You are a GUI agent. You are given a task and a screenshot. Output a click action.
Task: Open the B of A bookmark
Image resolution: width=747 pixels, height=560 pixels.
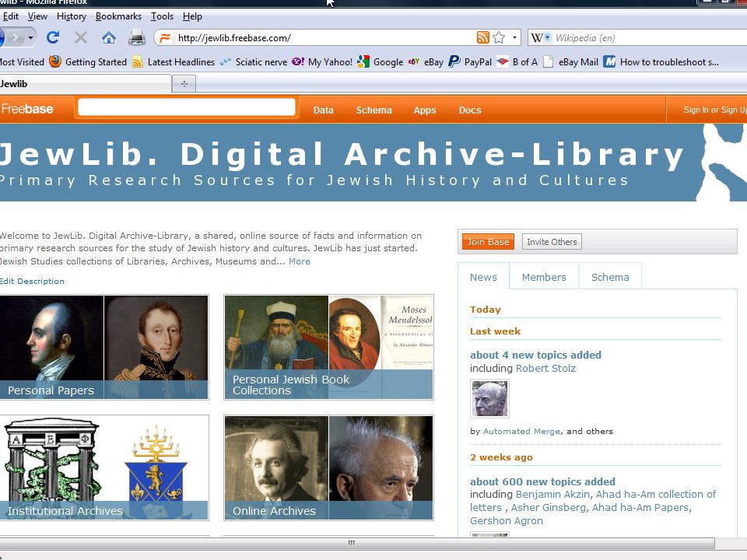pos(517,62)
